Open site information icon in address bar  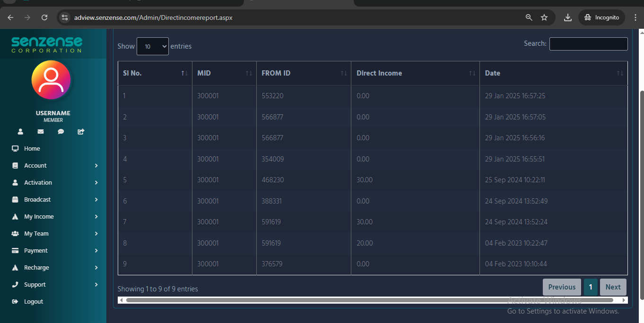tap(65, 17)
